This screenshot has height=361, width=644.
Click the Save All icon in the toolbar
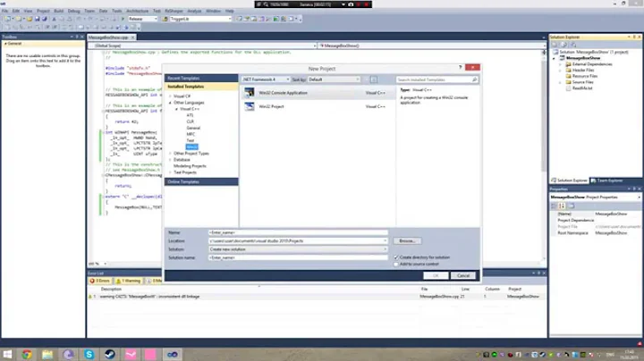(x=45, y=19)
